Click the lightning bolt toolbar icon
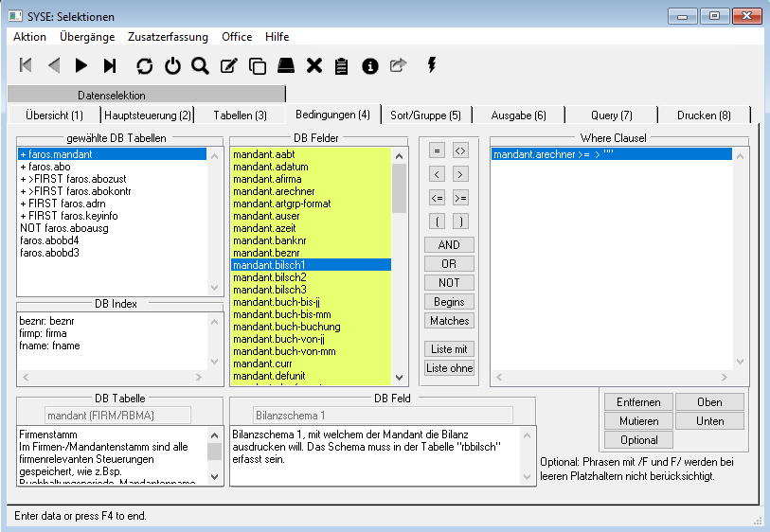Viewport: 770px width, 532px height. 432,64
